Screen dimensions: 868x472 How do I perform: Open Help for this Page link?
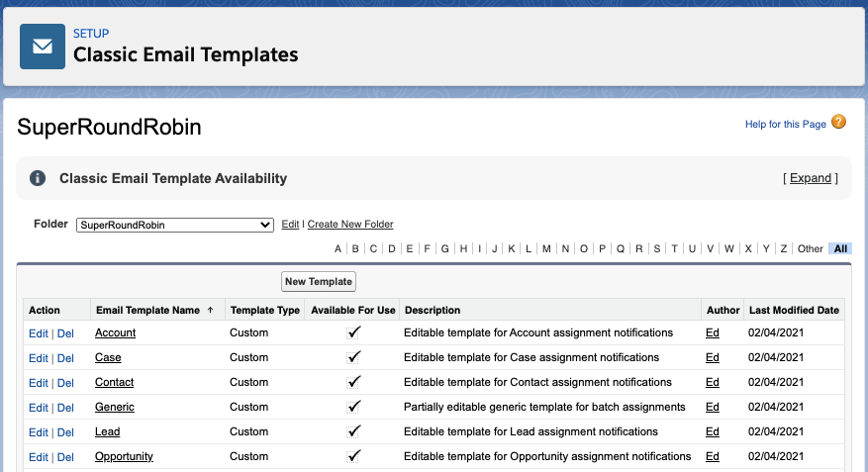pos(785,124)
